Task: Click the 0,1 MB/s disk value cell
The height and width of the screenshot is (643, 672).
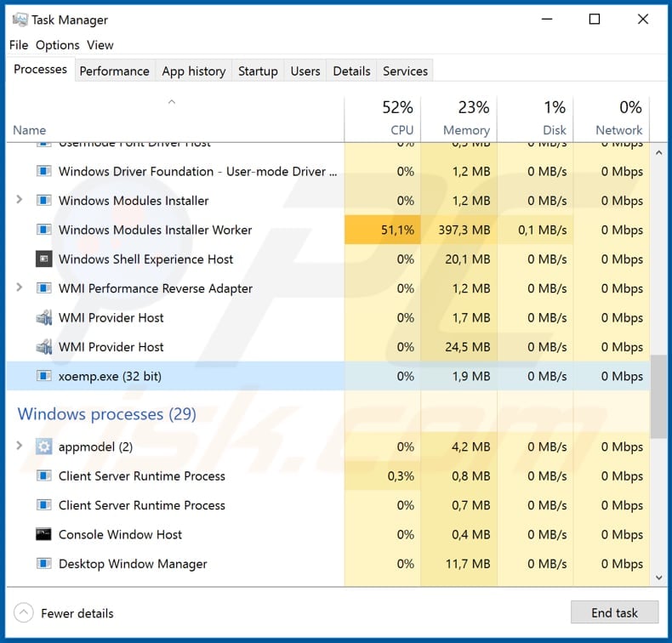Action: pos(535,230)
